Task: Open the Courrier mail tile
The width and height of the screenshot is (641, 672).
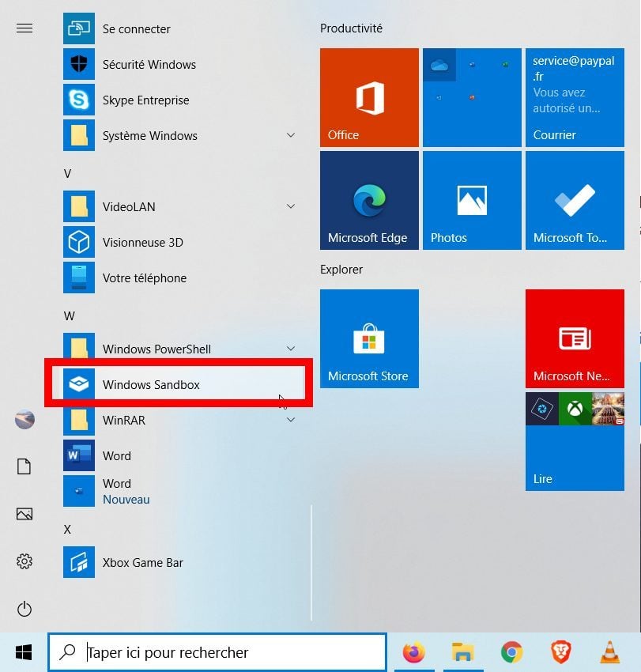Action: (x=575, y=97)
